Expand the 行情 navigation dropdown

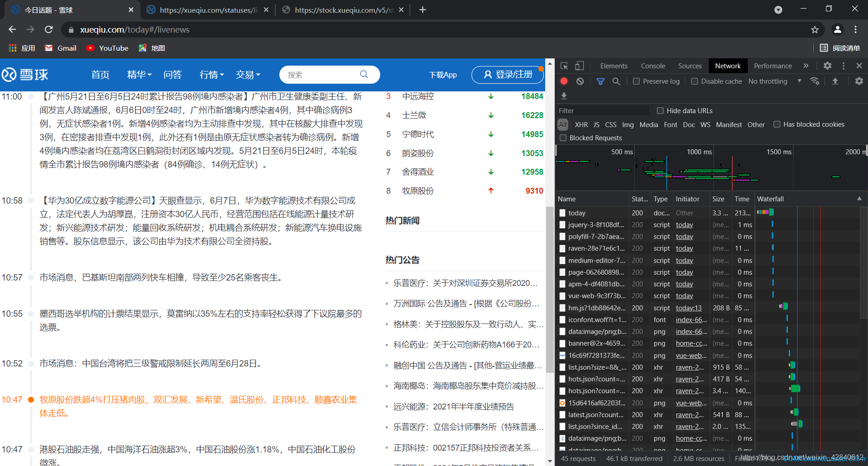pyautogui.click(x=212, y=75)
